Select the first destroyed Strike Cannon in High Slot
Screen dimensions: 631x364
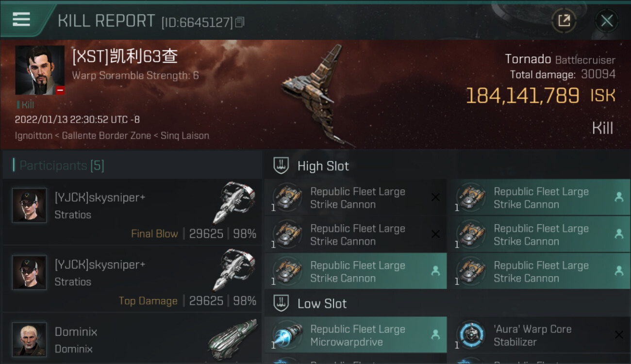pos(355,198)
